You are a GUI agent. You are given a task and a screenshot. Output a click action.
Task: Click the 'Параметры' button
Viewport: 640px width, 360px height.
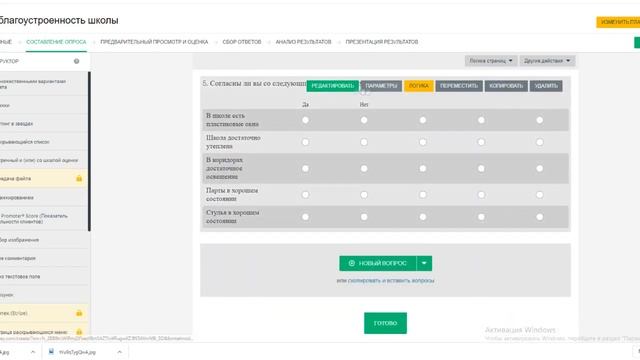pyautogui.click(x=381, y=86)
